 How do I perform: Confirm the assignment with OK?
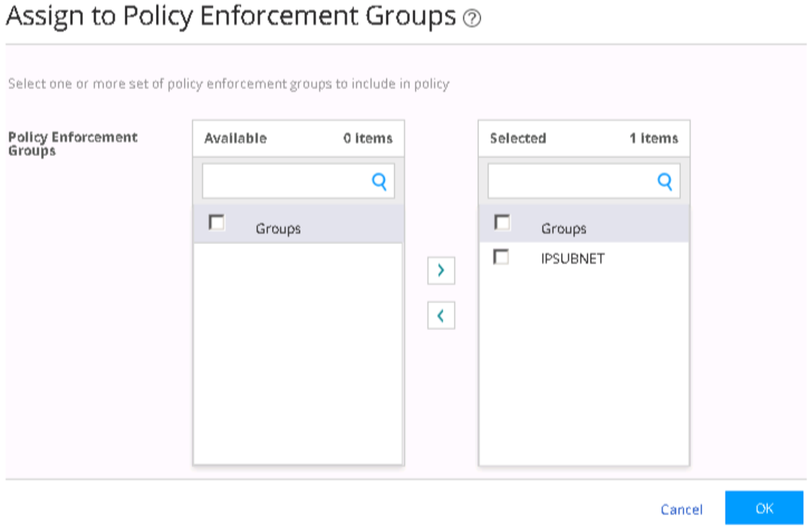pyautogui.click(x=764, y=508)
